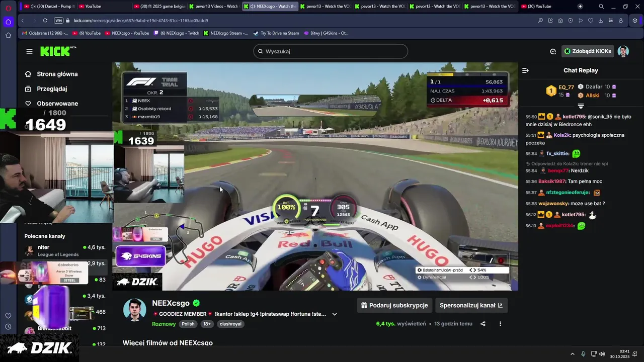Click Spersonalizuj kanał button

click(471, 305)
